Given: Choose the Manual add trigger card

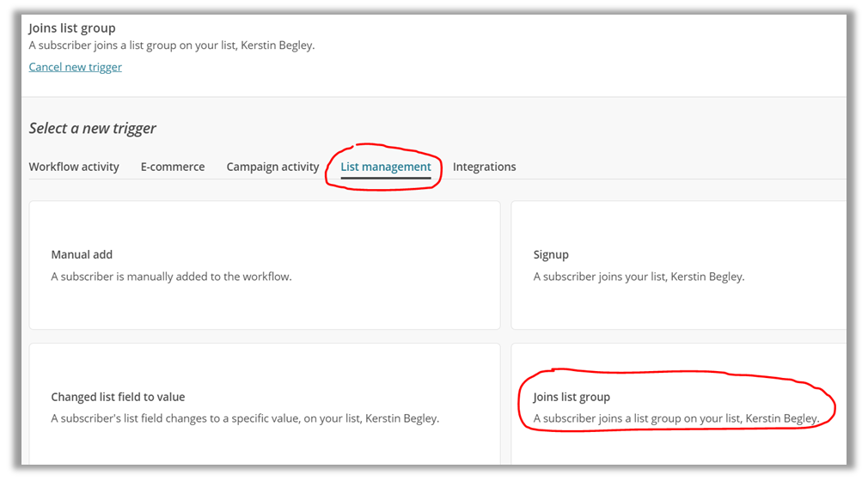Looking at the screenshot, I should [x=265, y=265].
